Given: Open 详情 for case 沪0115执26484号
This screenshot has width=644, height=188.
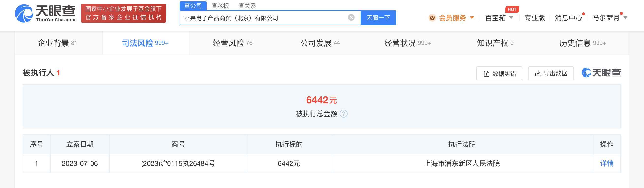Looking at the screenshot, I should tap(607, 163).
